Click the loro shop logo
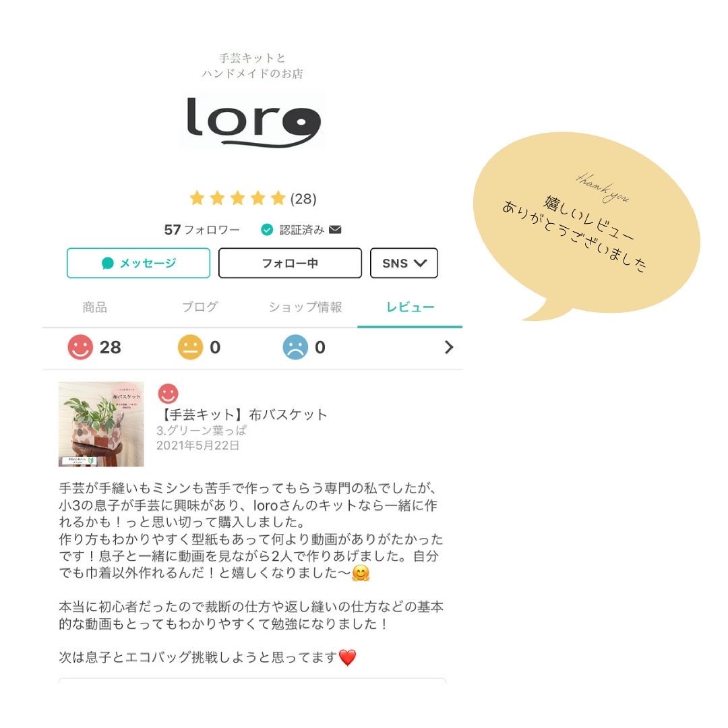728x728 pixels. tap(253, 121)
